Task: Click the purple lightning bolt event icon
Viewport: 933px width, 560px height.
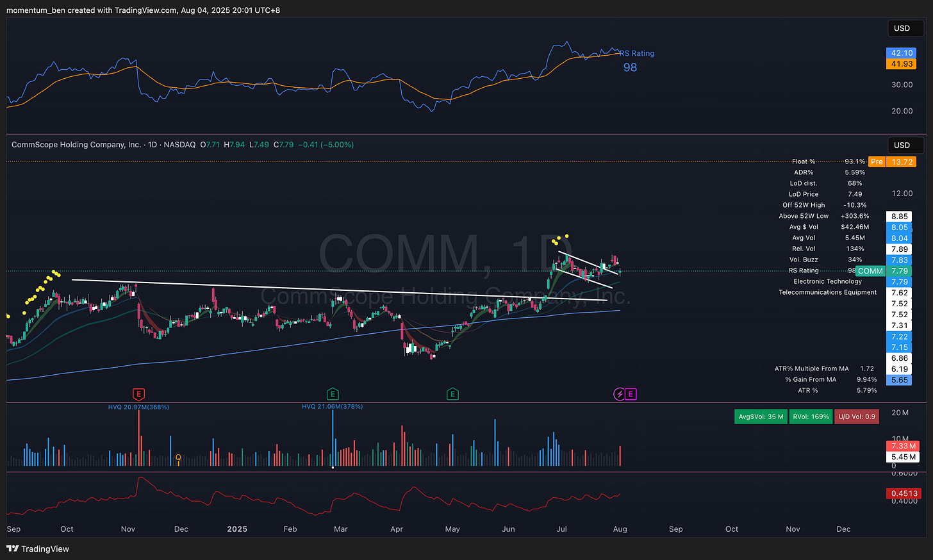Action: point(619,394)
